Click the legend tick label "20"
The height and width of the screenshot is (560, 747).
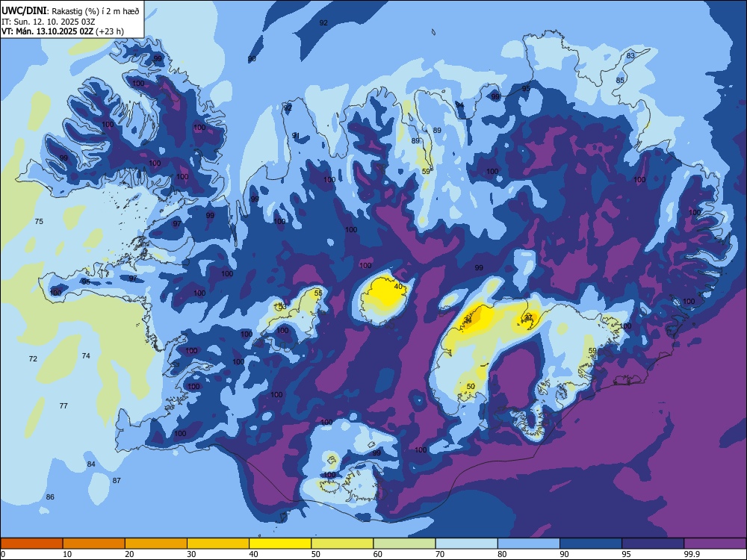tap(129, 554)
